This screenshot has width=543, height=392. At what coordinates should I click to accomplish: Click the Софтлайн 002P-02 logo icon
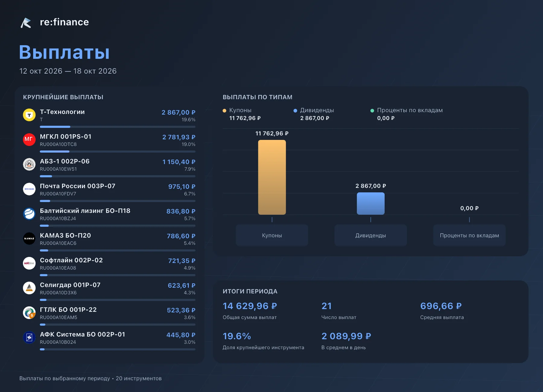(29, 263)
